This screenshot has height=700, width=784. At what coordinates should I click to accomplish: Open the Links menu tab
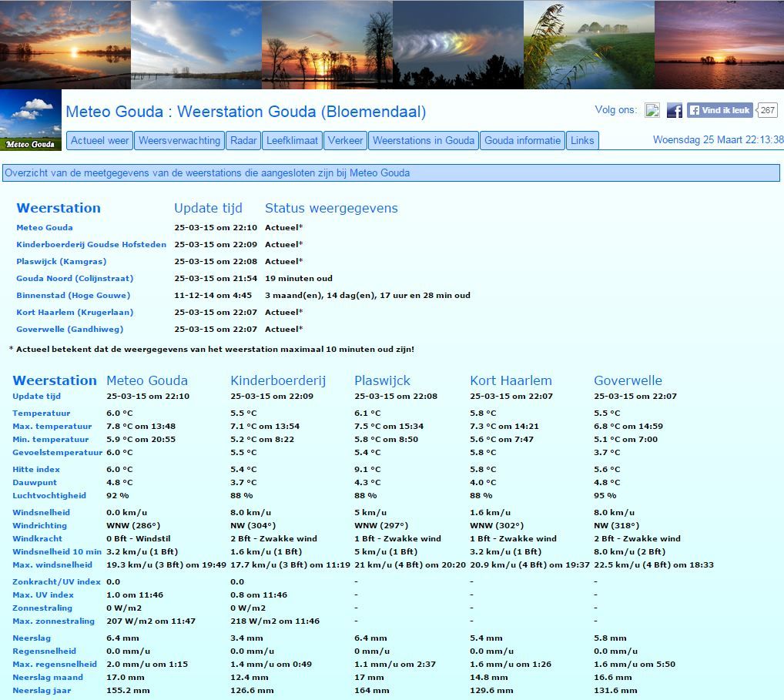[x=582, y=140]
